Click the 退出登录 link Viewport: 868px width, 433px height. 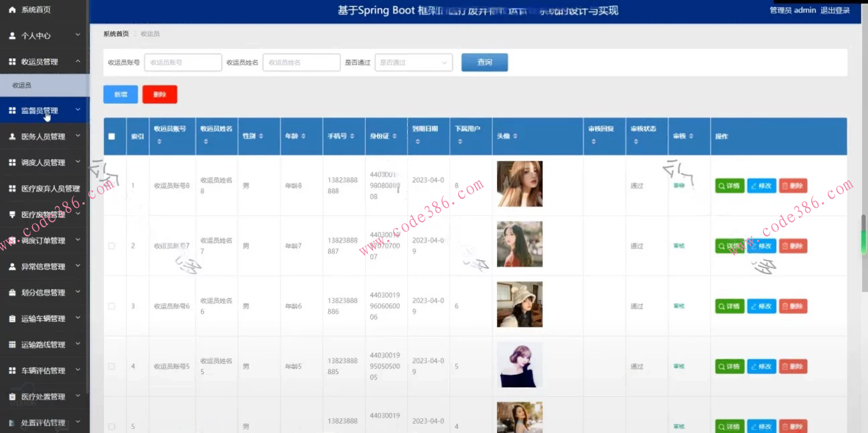(835, 10)
